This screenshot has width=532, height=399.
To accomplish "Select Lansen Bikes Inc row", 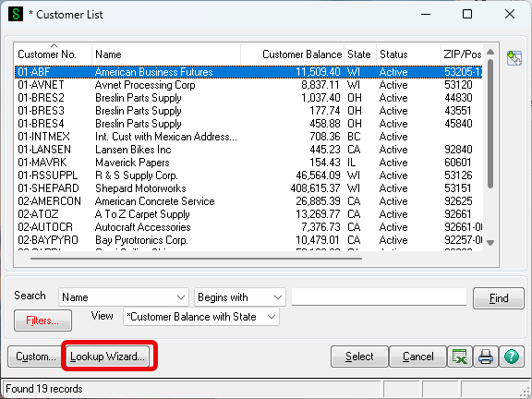I will coord(248,150).
